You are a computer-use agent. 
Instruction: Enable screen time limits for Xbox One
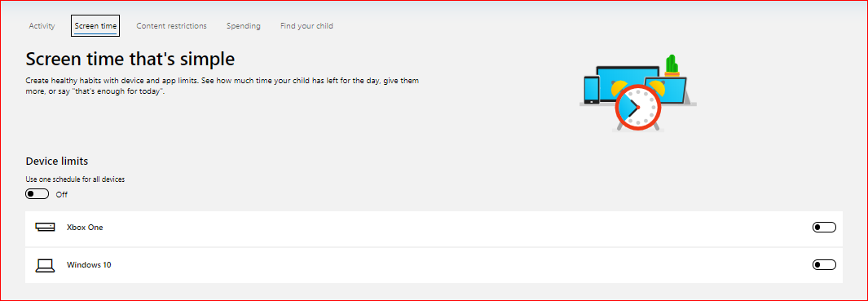tap(824, 228)
